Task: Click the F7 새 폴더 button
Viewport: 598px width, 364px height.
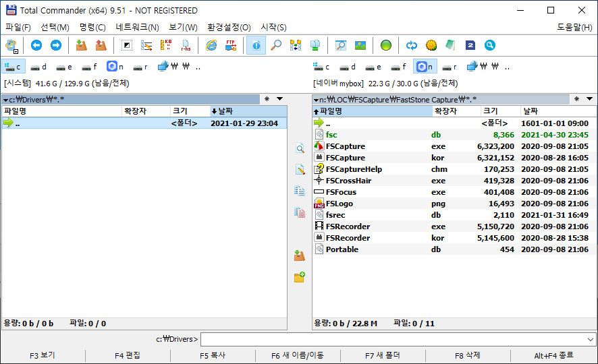Action: click(x=383, y=356)
